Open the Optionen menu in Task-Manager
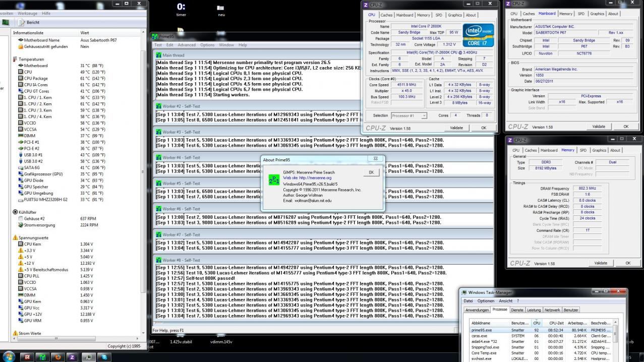The height and width of the screenshot is (362, 644). [486, 301]
